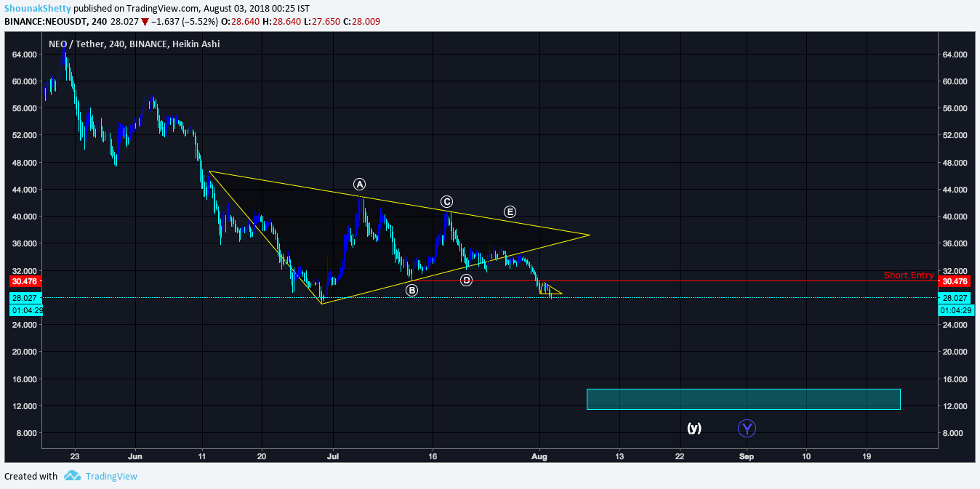Click the circled B wave label
980x489 pixels.
point(411,290)
